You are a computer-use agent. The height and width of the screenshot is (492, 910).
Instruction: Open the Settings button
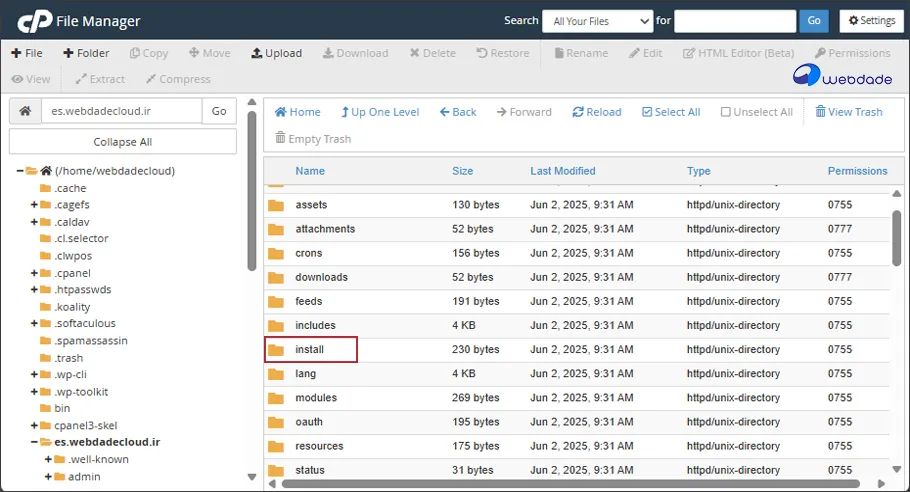(868, 20)
